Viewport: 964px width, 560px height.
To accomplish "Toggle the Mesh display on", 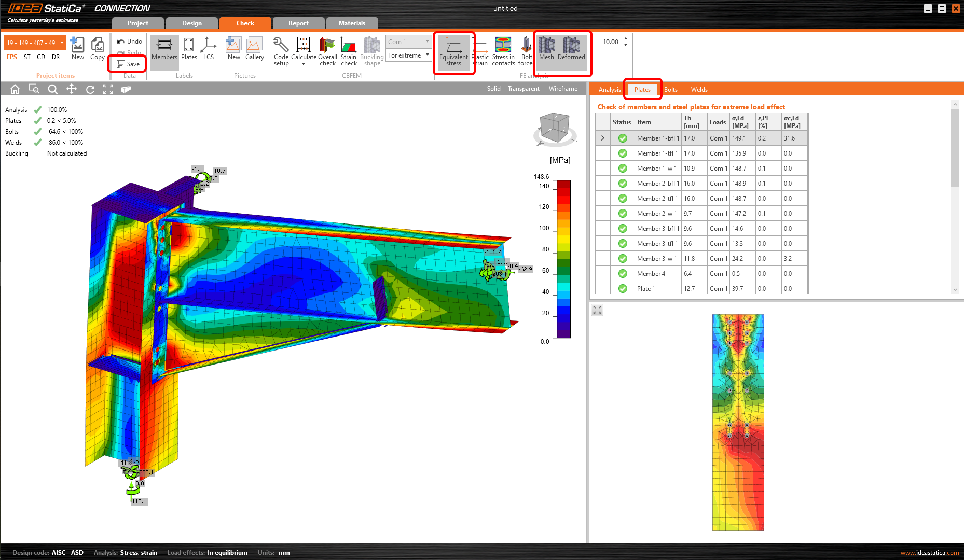I will 546,50.
